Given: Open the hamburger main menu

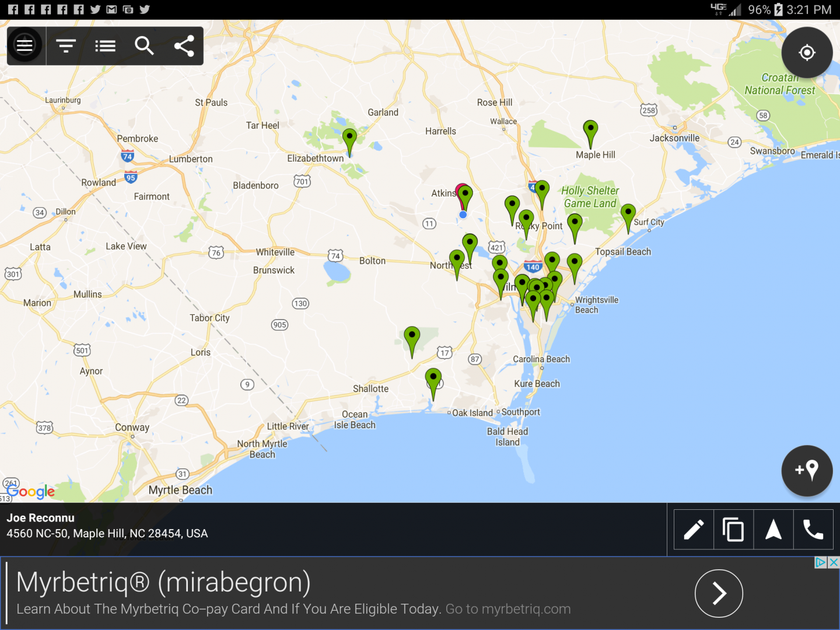Looking at the screenshot, I should (24, 45).
